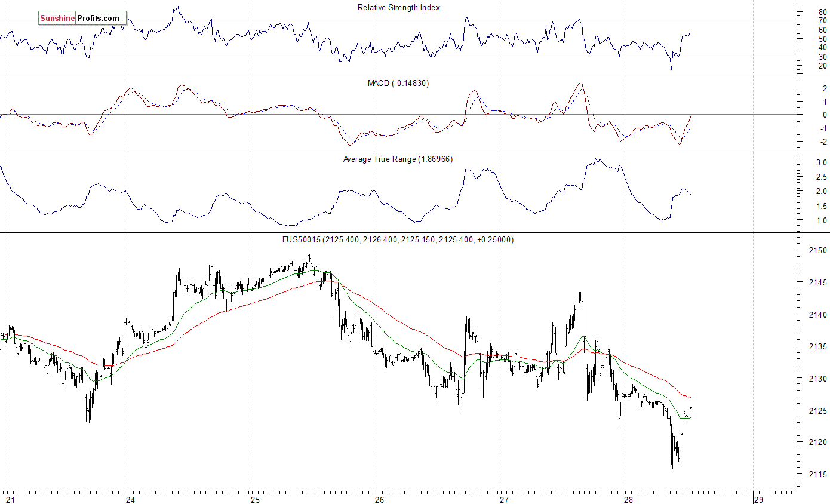
Task: Click date label 25 on time axis
Action: click(255, 499)
